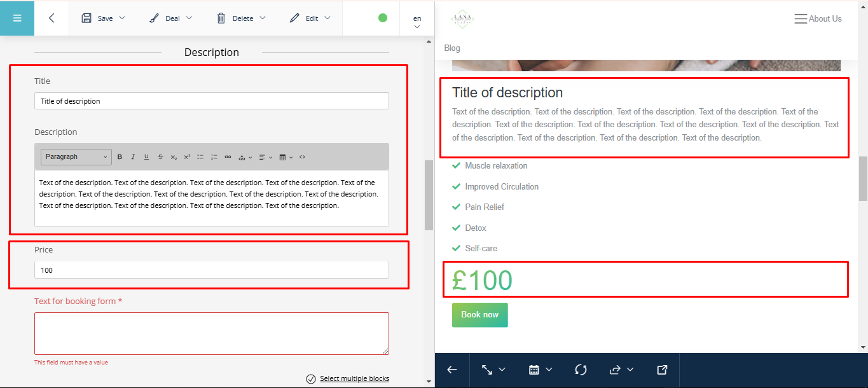Open the en language selector
The image size is (868, 388).
click(417, 22)
